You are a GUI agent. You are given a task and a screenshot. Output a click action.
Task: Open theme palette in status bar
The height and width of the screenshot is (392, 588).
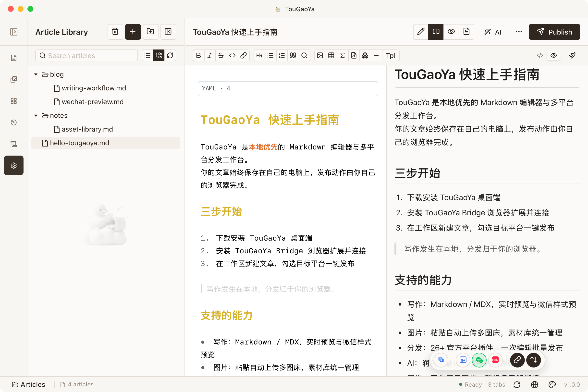(x=552, y=384)
